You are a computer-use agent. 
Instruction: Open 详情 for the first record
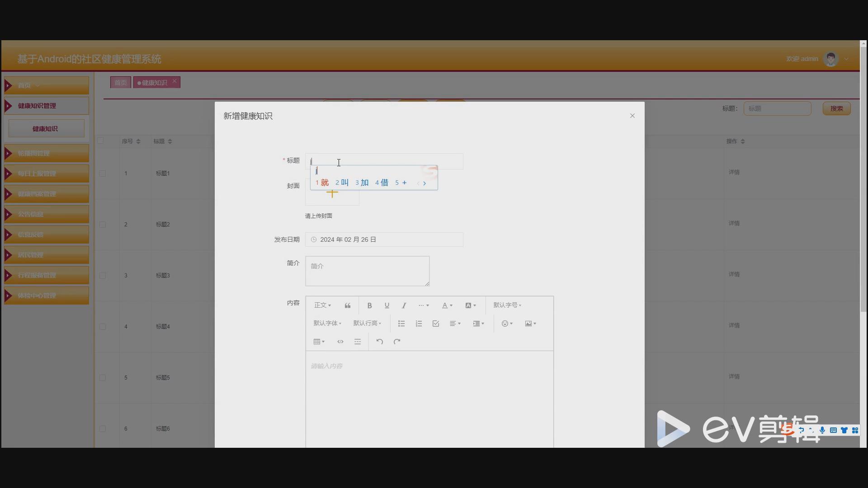pyautogui.click(x=734, y=172)
